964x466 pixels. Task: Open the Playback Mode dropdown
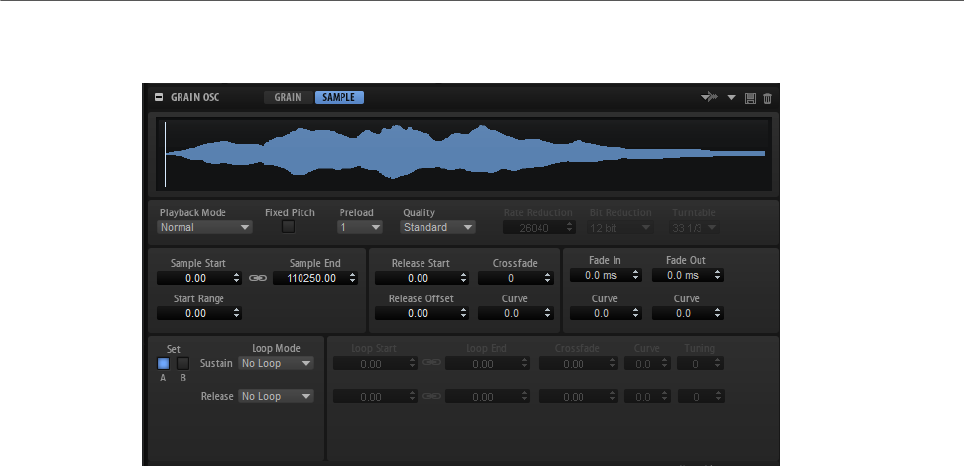point(205,227)
